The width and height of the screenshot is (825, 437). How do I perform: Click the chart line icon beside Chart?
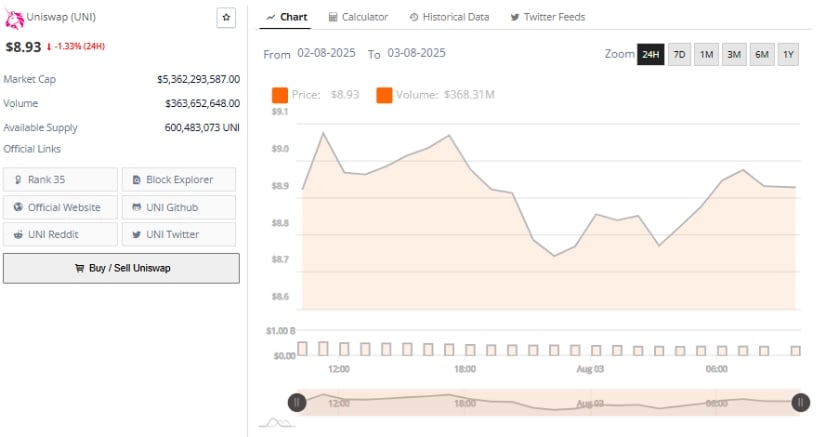[271, 17]
